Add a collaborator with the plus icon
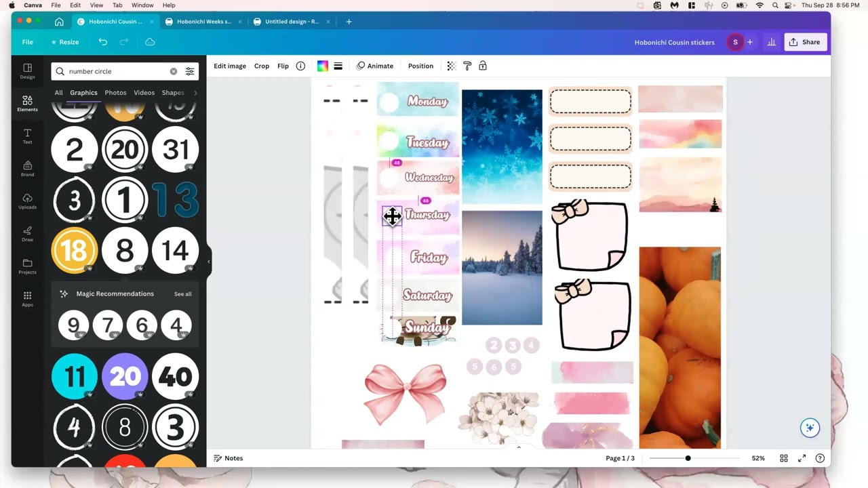This screenshot has height=488, width=868. [x=750, y=42]
